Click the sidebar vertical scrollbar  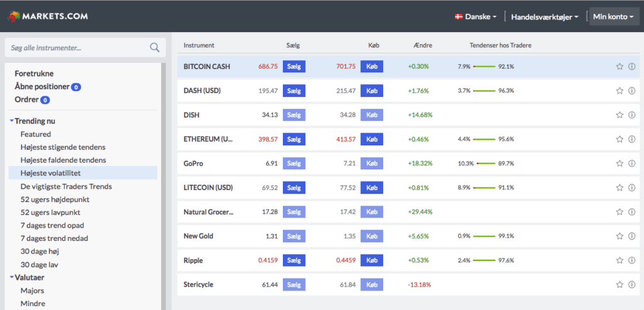[164, 186]
